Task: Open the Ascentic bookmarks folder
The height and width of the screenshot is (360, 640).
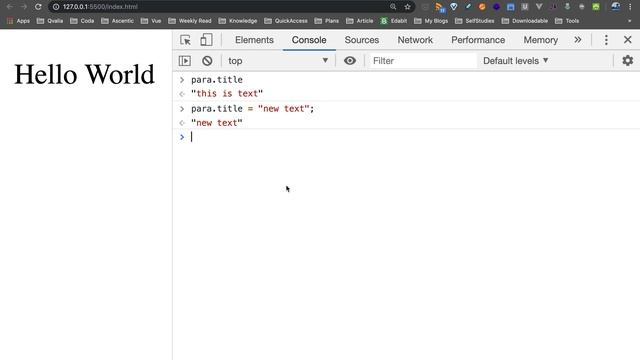Action: click(x=117, y=21)
